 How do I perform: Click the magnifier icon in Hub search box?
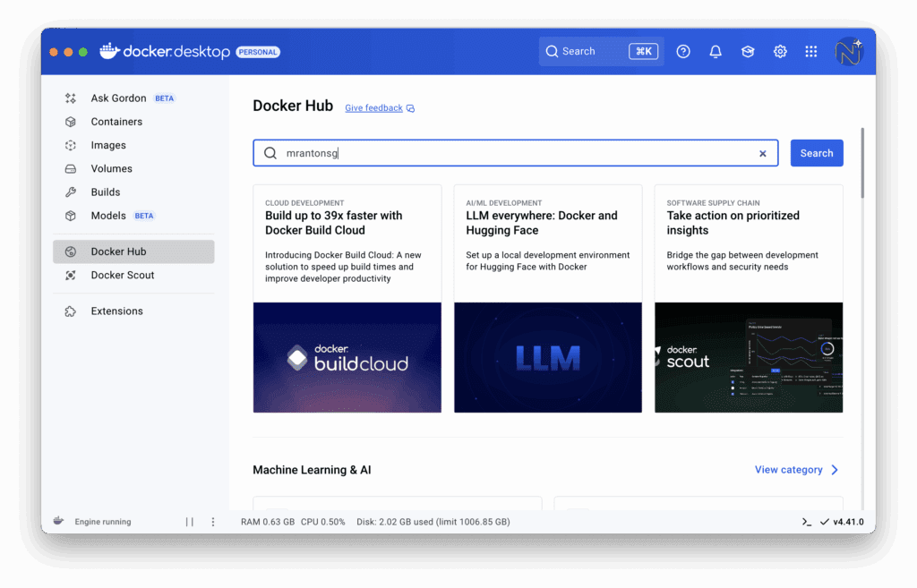(x=270, y=153)
